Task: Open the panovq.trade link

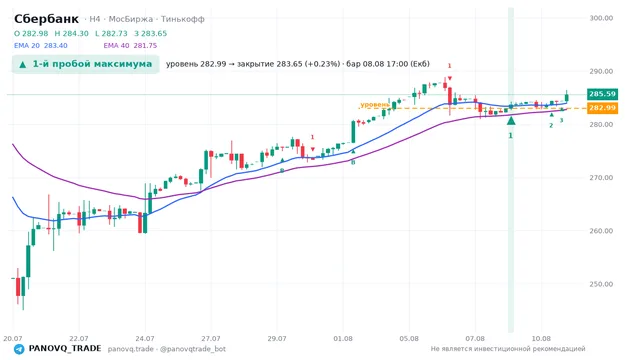Action: [131, 349]
